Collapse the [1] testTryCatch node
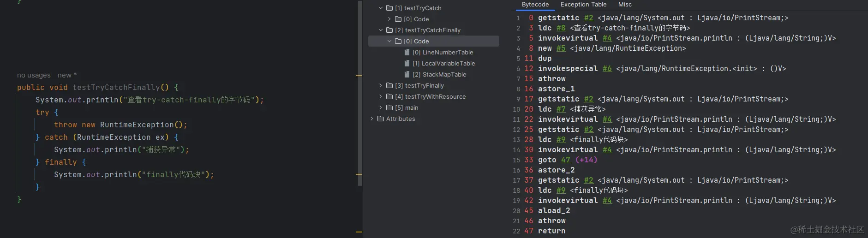Screen dimensions: 868x238 [381, 8]
